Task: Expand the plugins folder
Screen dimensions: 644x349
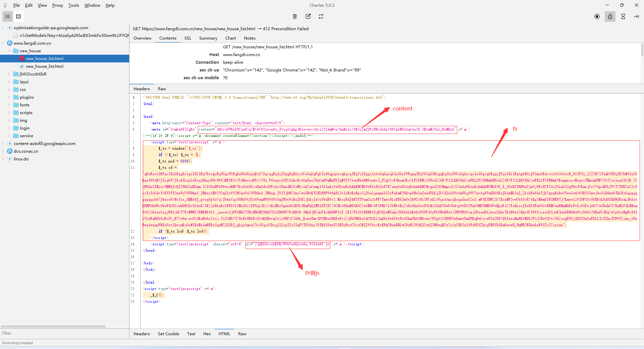Action: [x=9, y=97]
